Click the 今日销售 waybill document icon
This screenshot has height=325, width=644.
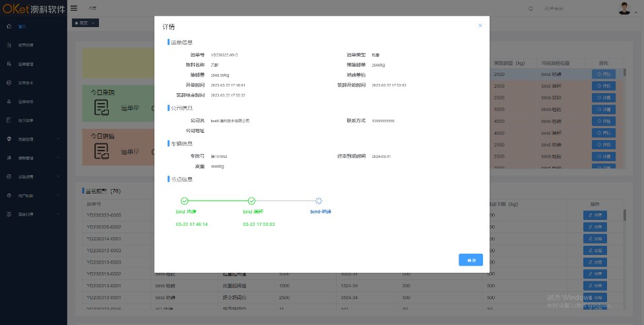(101, 151)
